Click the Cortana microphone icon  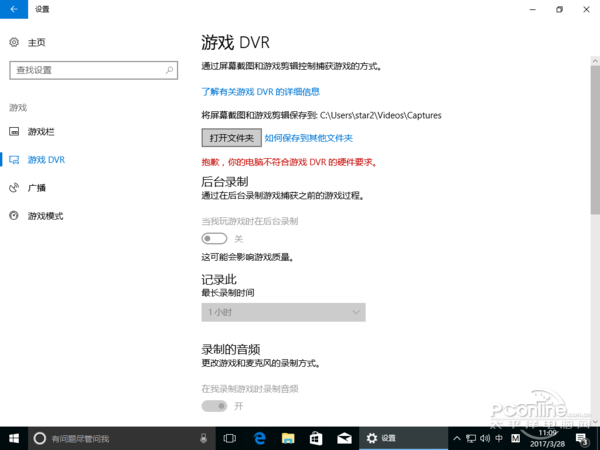click(204, 438)
